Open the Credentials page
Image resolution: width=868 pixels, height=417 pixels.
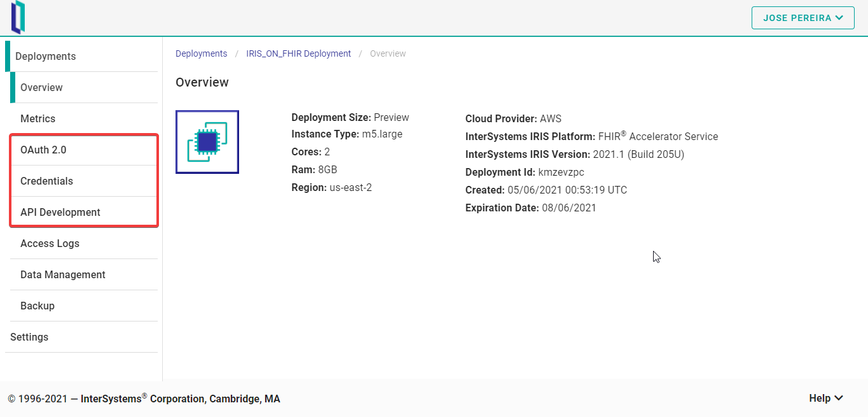(83, 181)
